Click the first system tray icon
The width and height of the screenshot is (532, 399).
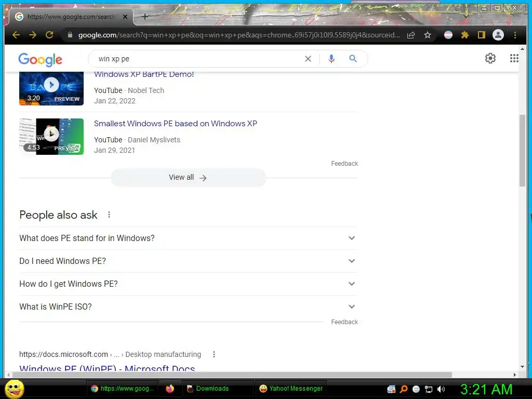[391, 389]
